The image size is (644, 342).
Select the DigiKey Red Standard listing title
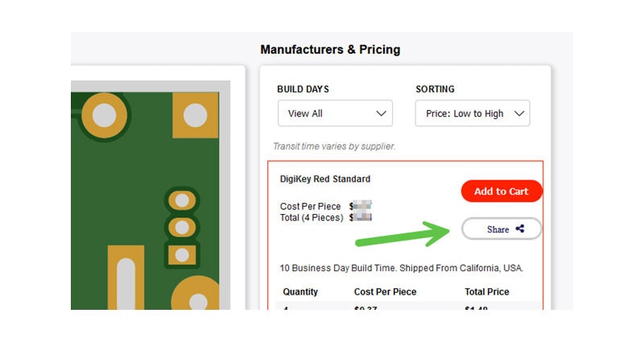[x=325, y=179]
